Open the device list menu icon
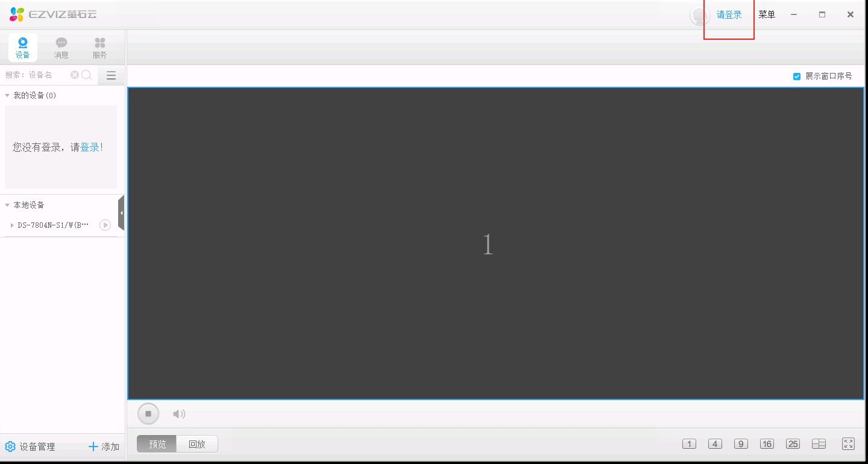The height and width of the screenshot is (464, 868). pyautogui.click(x=111, y=75)
